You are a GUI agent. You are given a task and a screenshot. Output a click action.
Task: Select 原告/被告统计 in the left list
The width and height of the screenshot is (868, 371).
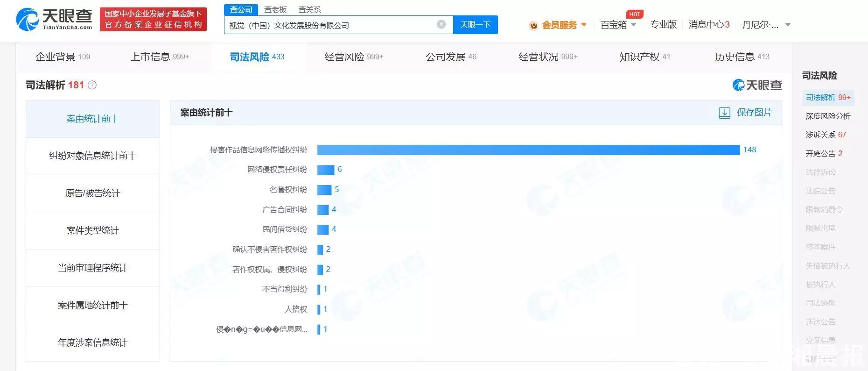pyautogui.click(x=93, y=193)
